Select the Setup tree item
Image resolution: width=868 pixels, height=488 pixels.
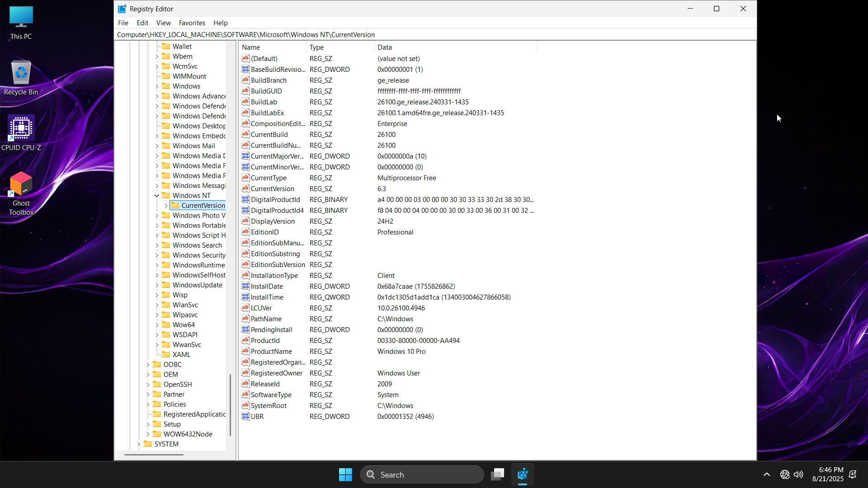tap(172, 424)
